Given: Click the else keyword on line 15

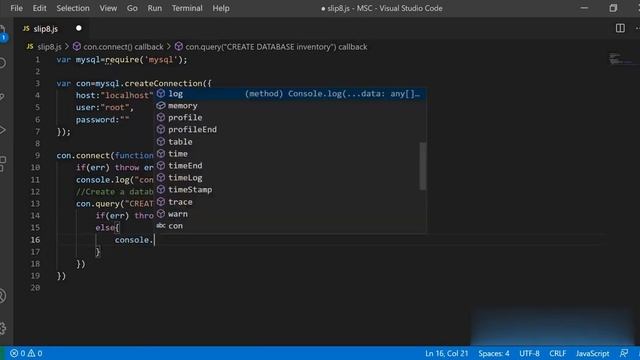Looking at the screenshot, I should pyautogui.click(x=105, y=228).
